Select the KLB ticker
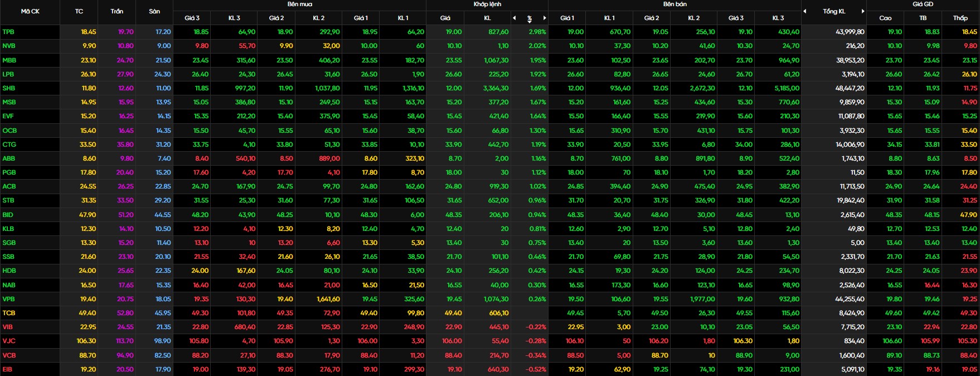 (x=8, y=229)
